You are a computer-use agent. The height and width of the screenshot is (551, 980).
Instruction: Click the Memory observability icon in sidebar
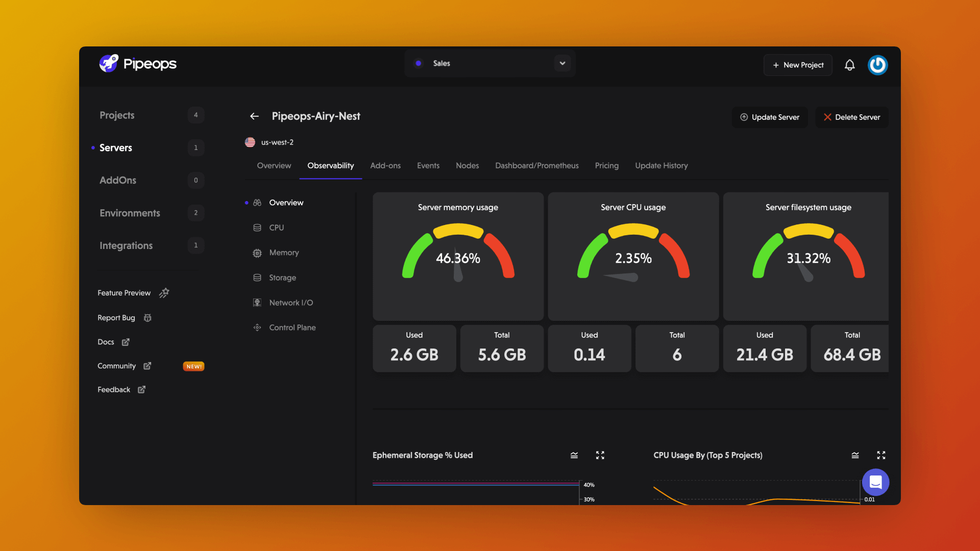pyautogui.click(x=257, y=253)
